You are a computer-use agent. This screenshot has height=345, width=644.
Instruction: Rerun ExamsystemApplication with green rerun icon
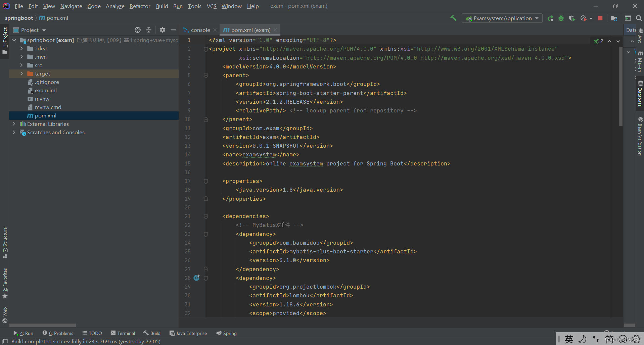pos(550,18)
